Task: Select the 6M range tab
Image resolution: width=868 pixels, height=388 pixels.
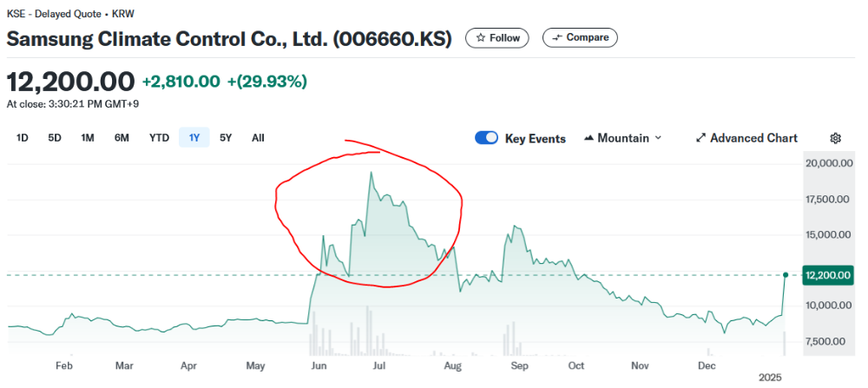Action: (x=122, y=137)
